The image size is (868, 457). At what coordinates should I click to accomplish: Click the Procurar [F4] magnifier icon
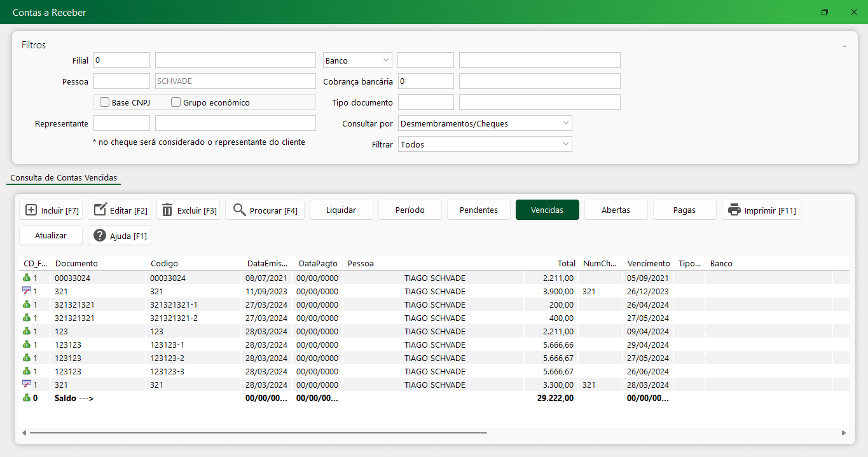[240, 210]
